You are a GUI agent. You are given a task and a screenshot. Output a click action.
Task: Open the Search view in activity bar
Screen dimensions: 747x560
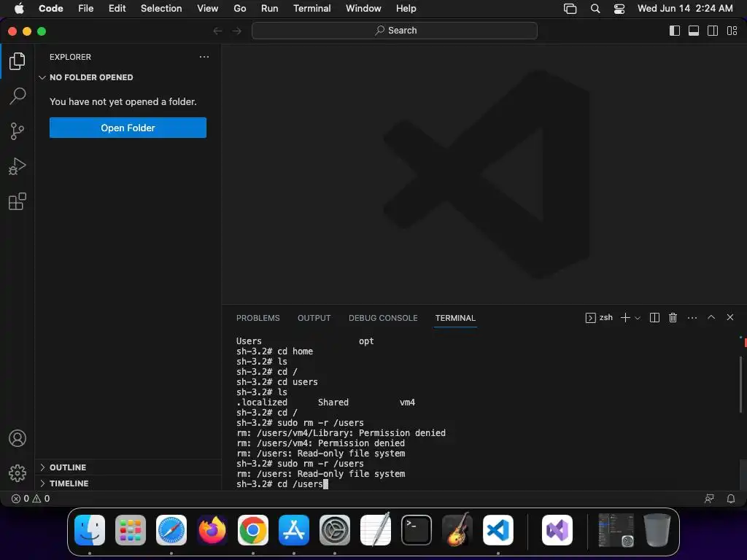coord(18,96)
